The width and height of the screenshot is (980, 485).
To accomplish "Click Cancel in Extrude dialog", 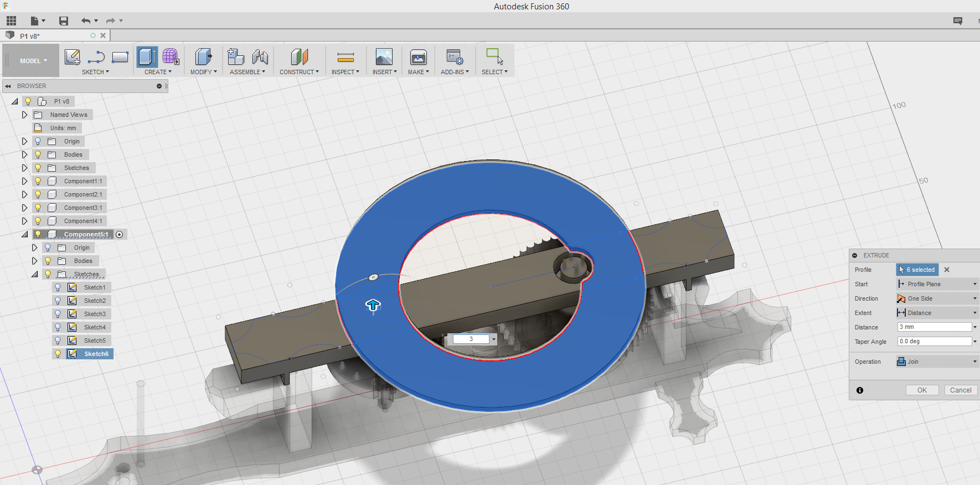I will coord(961,390).
